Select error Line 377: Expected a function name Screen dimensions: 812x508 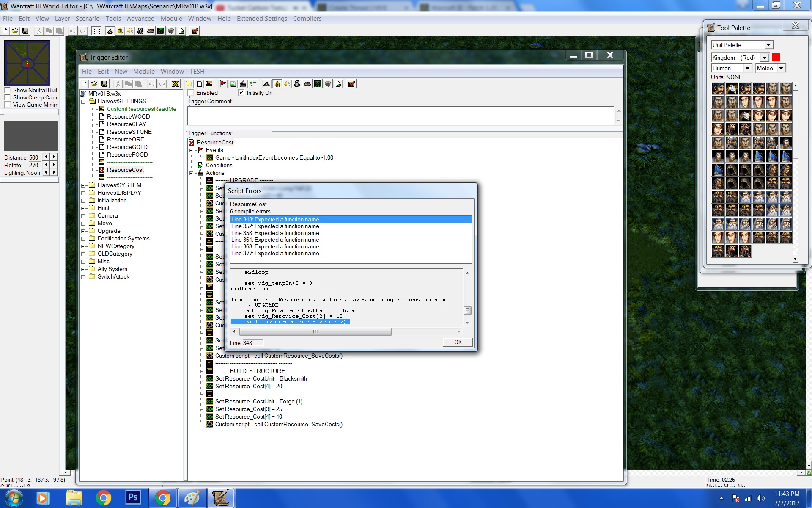[351, 254]
